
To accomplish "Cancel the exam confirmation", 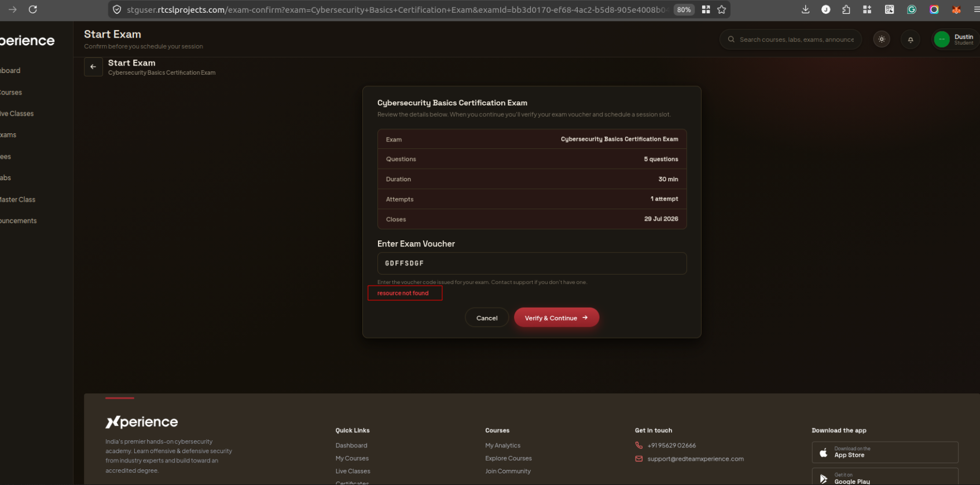I will coord(487,318).
